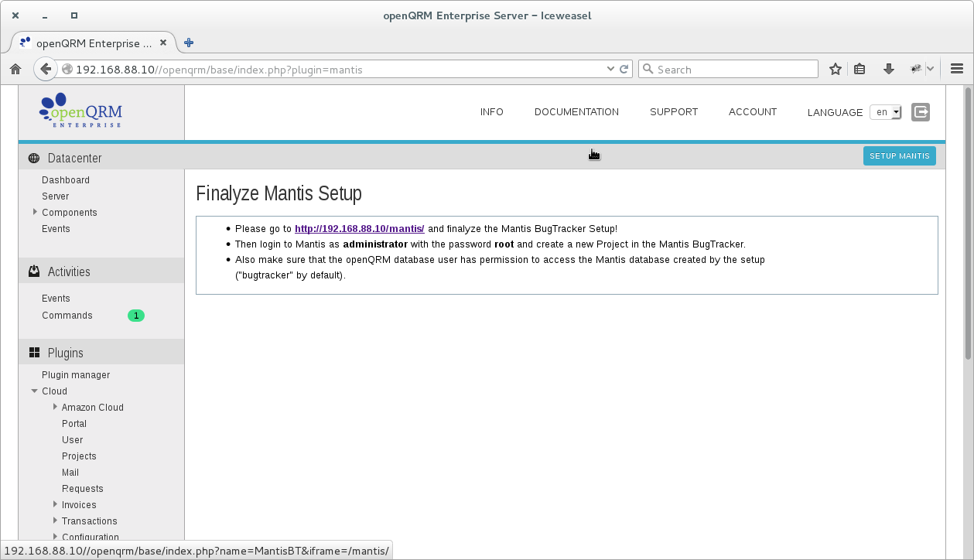Expand the Configuration node
This screenshot has width=974, height=560.
[55, 537]
